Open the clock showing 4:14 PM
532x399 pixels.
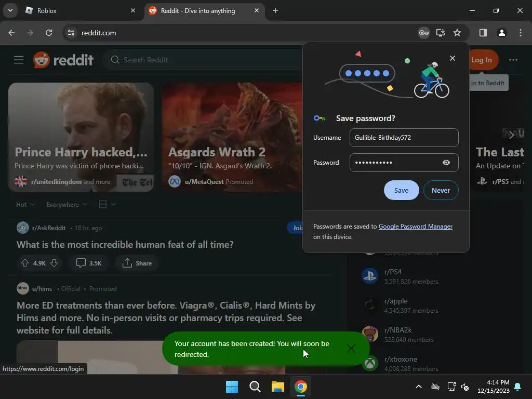[494, 387]
